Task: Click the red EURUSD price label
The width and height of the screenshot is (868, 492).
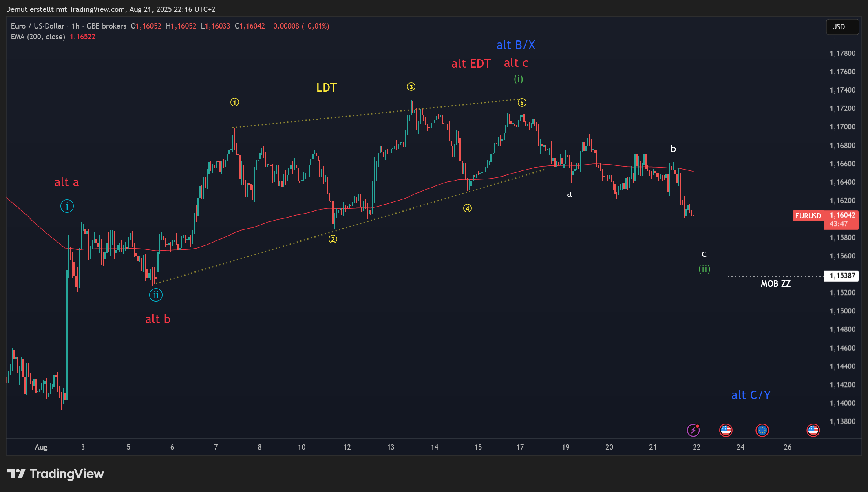Action: (808, 216)
